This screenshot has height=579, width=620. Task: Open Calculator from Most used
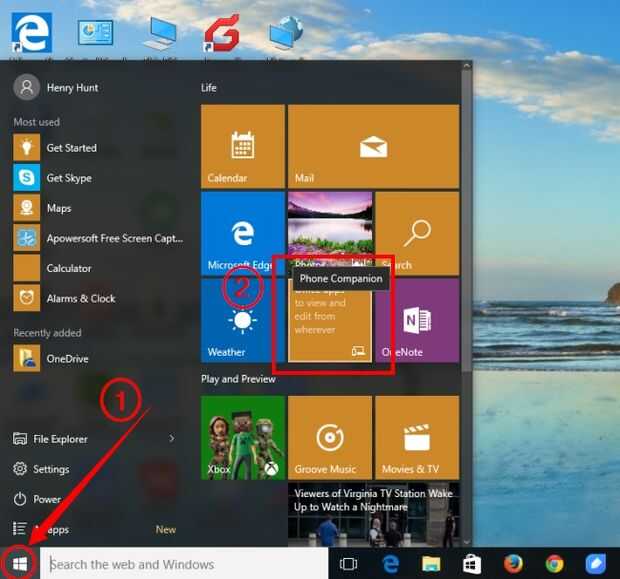pyautogui.click(x=99, y=268)
